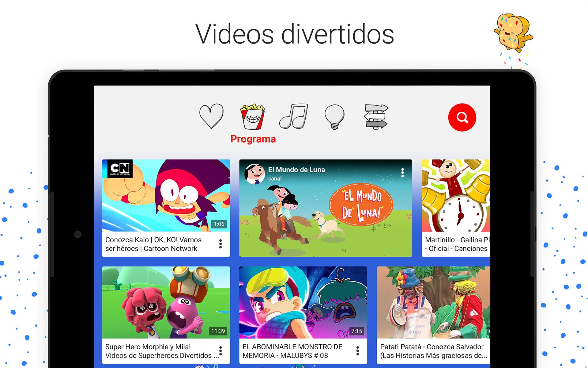Click the 'canal' label under channel name
The image size is (588, 368).
pos(275,178)
